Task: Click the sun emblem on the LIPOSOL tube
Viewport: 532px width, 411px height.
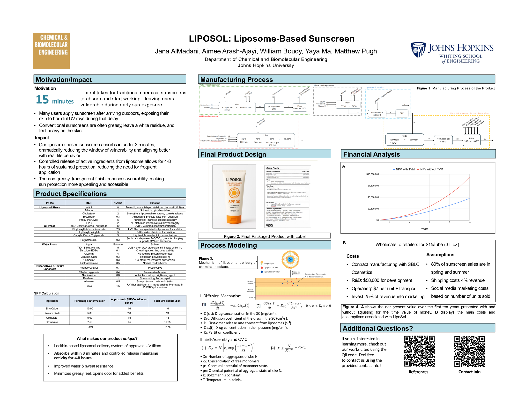Action: (234, 193)
